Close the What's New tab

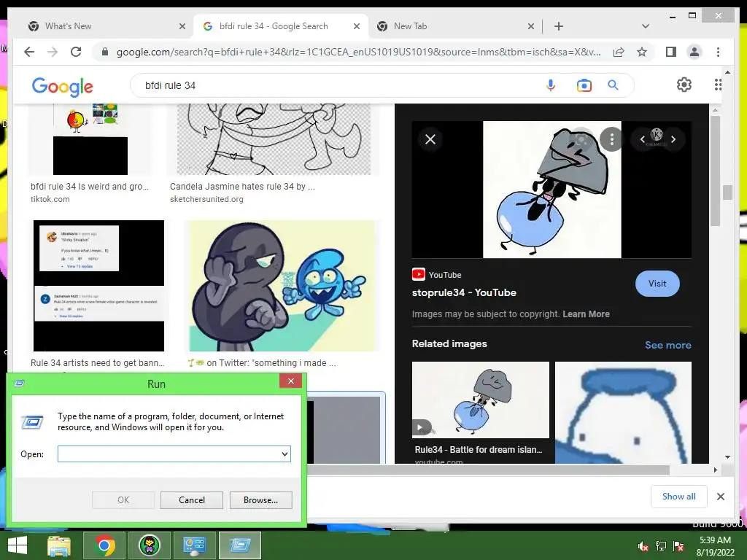182,26
